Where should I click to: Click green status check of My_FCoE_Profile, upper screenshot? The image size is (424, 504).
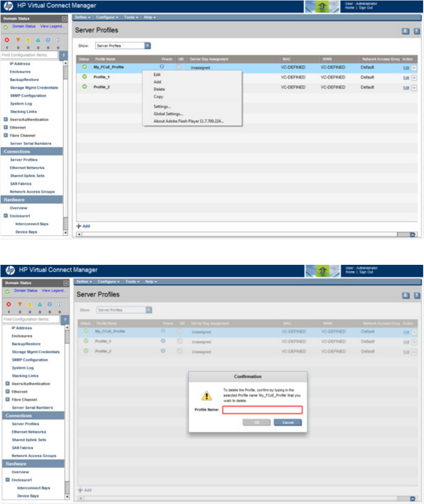tap(84, 66)
